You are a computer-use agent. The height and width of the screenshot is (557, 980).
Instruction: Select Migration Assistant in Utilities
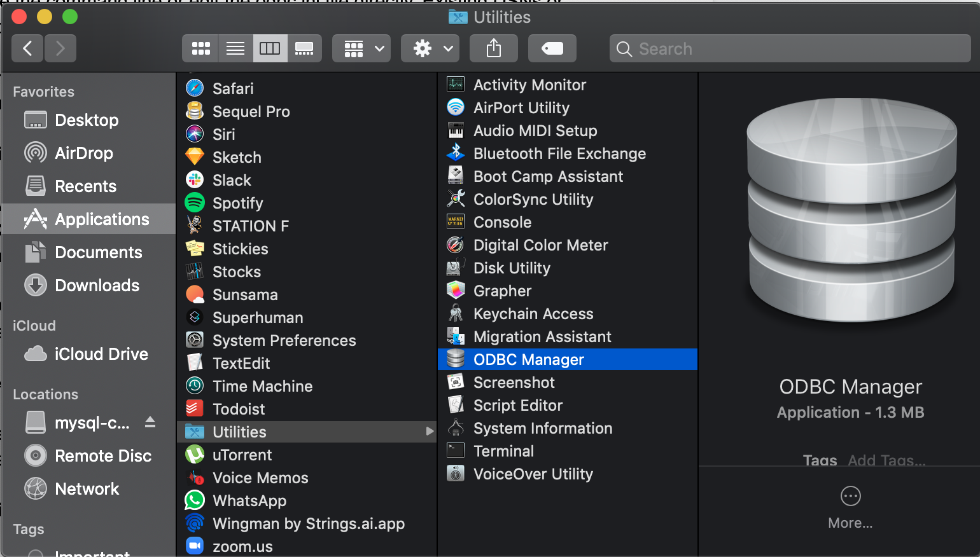tap(568, 336)
